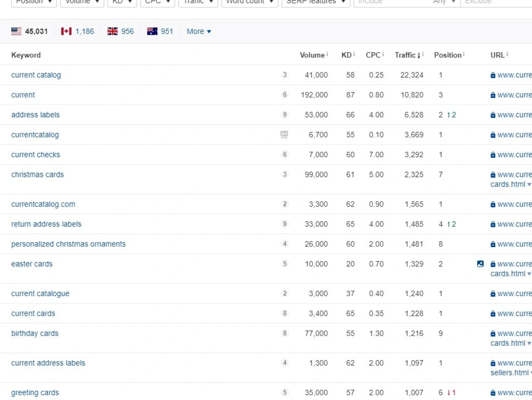Open the KD filter dropdown
The image size is (532, 400).
coord(122,2)
